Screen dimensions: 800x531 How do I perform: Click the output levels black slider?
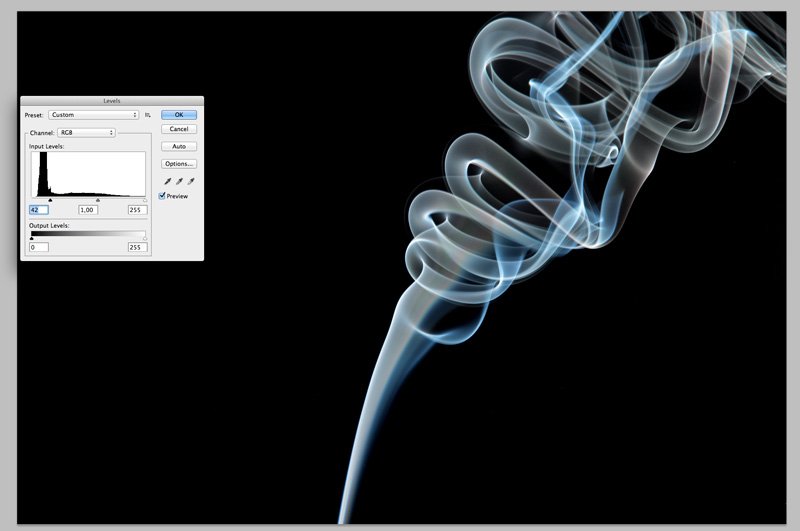click(x=32, y=238)
